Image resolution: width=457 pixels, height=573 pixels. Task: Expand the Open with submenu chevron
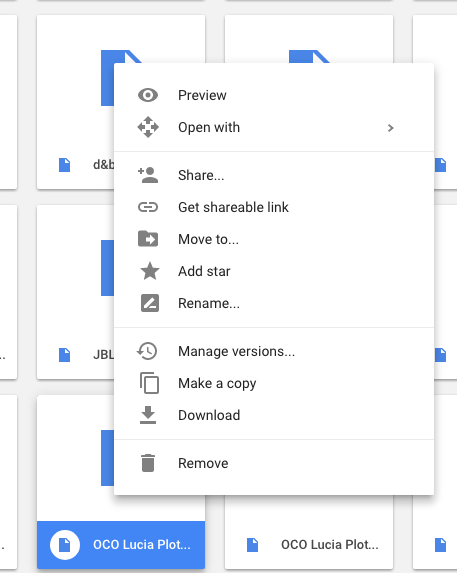(391, 128)
